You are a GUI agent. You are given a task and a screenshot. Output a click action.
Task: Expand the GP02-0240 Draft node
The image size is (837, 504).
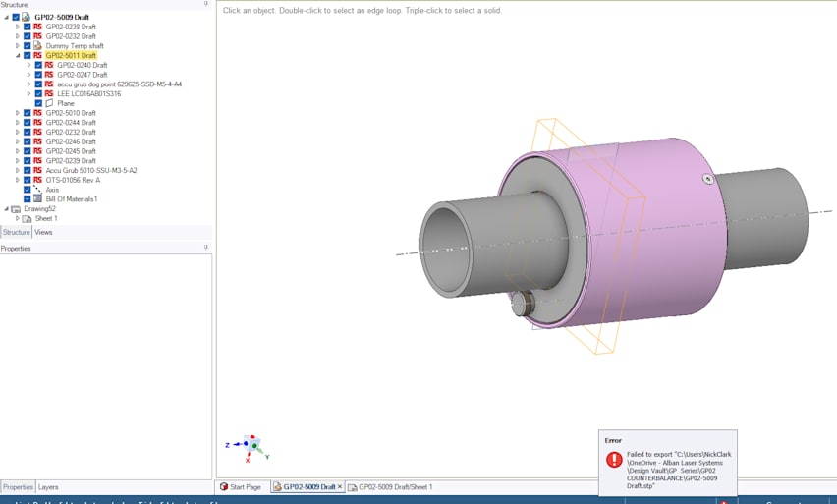pos(28,65)
